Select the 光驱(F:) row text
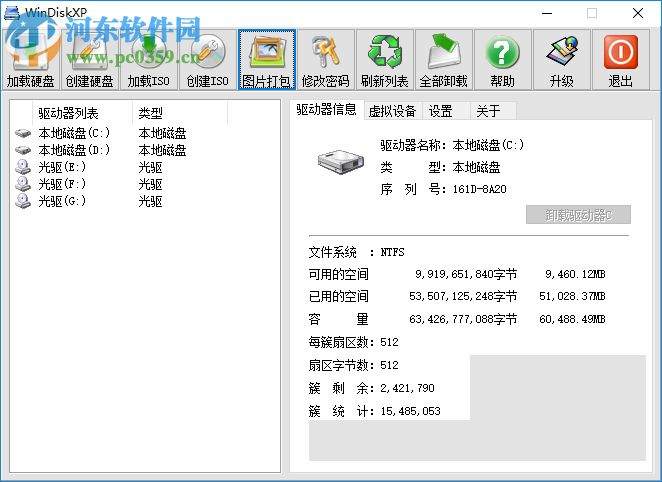Screen dimensions: 662x482 click(62, 184)
